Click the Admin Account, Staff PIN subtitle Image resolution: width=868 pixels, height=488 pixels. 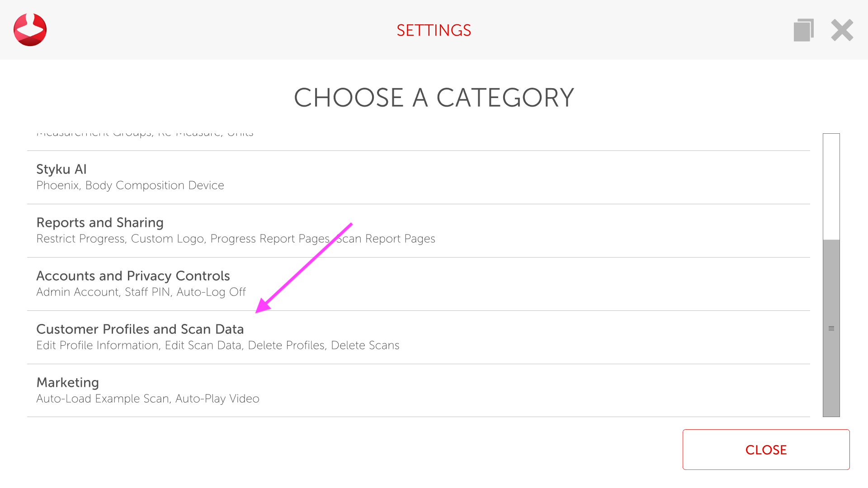pyautogui.click(x=141, y=292)
